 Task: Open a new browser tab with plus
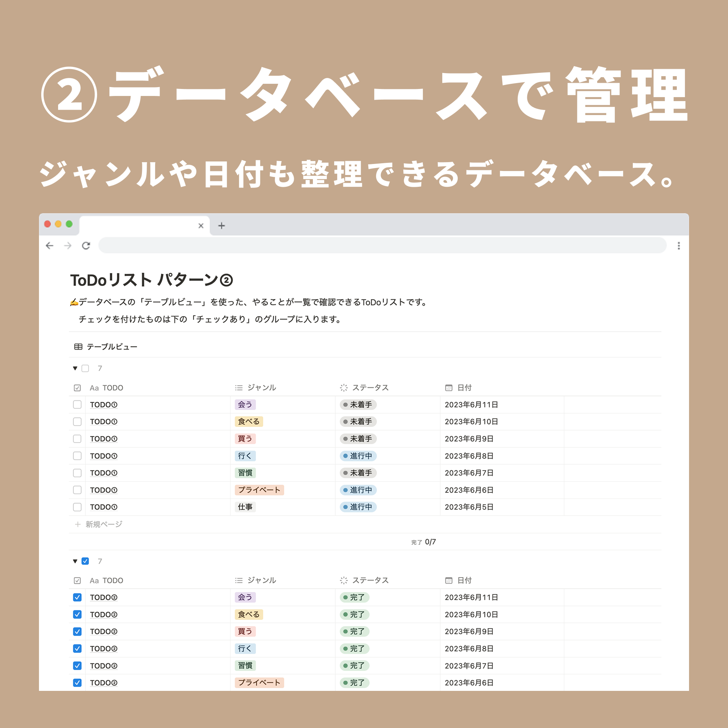pos(222,226)
